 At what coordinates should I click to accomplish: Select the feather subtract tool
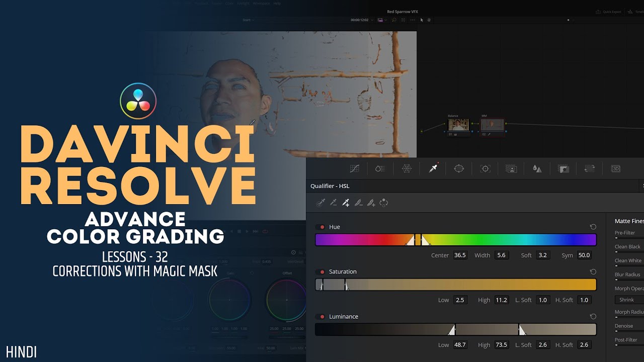[x=358, y=203]
